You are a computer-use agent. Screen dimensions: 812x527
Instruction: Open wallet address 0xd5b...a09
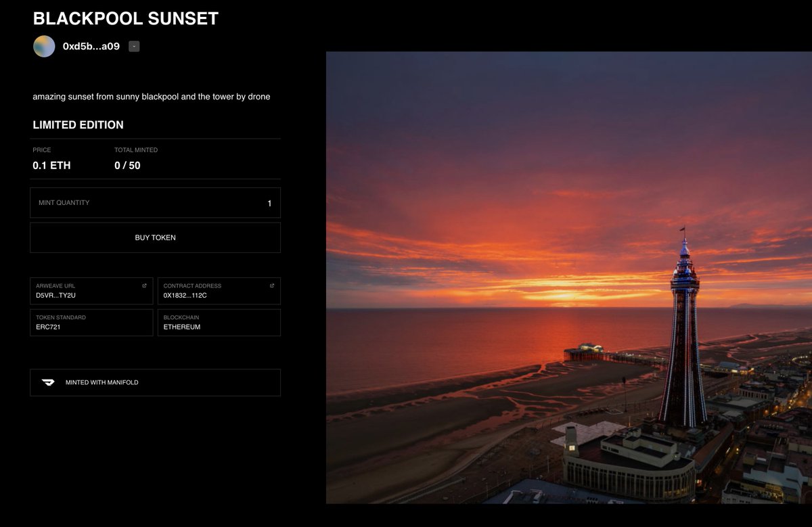point(91,46)
